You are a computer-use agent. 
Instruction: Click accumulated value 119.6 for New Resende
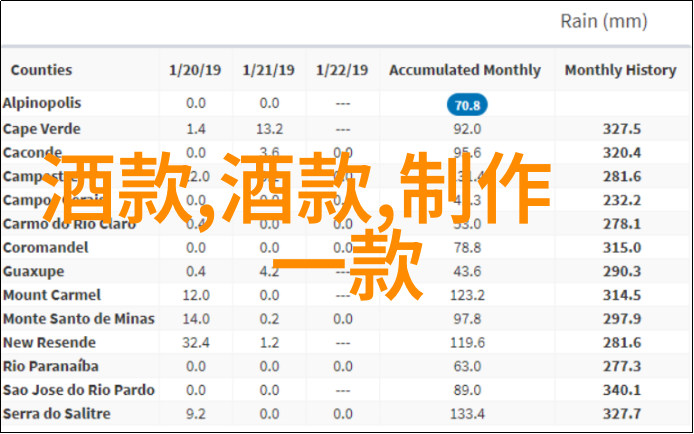[467, 342]
